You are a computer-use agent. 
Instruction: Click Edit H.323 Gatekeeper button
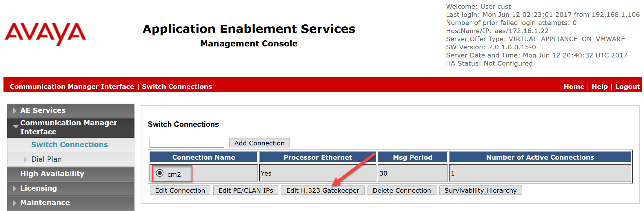(323, 190)
